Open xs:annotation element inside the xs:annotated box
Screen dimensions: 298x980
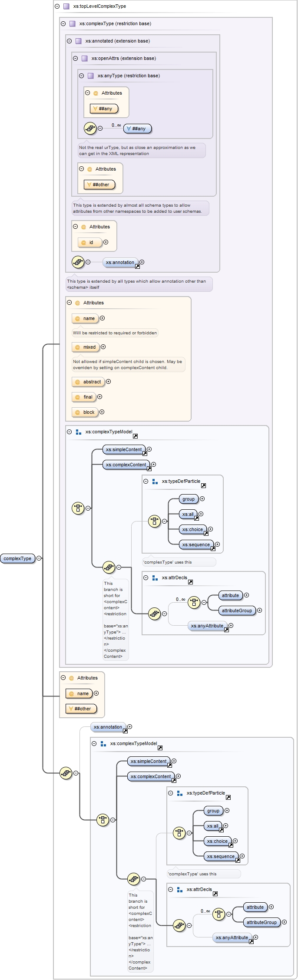(120, 262)
